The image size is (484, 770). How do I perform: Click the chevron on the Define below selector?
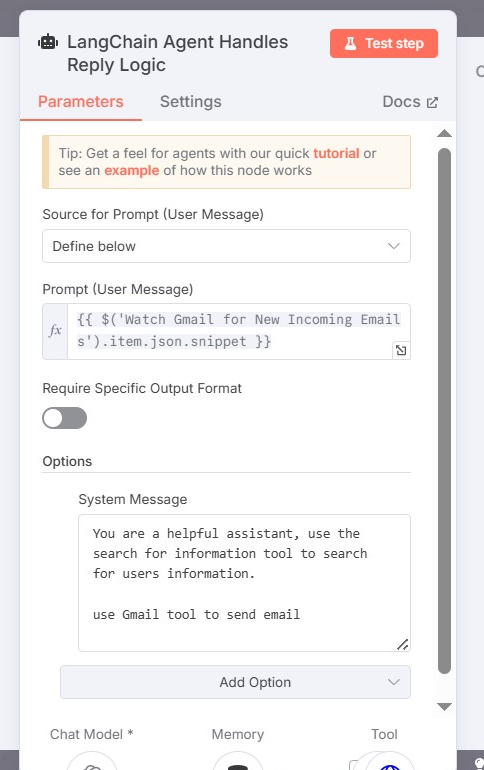coord(394,246)
